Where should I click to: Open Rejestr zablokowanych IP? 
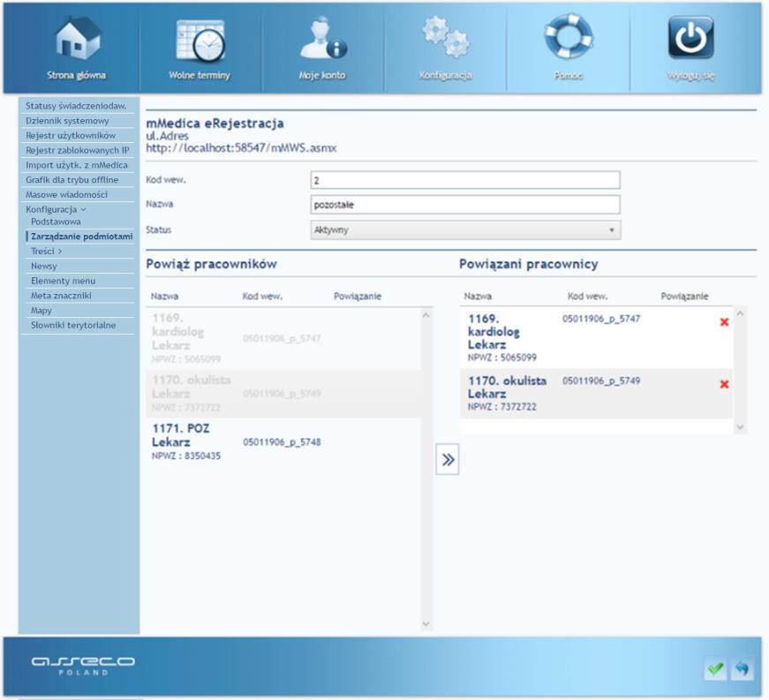(78, 150)
